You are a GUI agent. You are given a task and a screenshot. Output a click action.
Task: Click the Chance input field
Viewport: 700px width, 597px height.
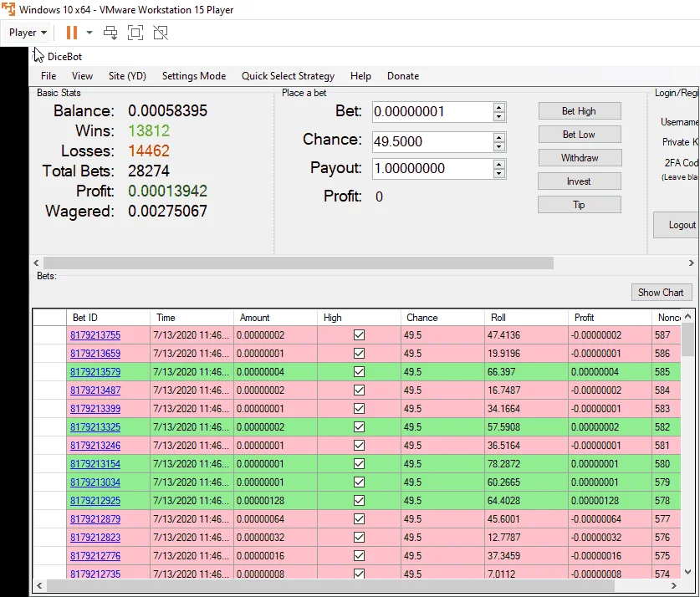click(432, 141)
